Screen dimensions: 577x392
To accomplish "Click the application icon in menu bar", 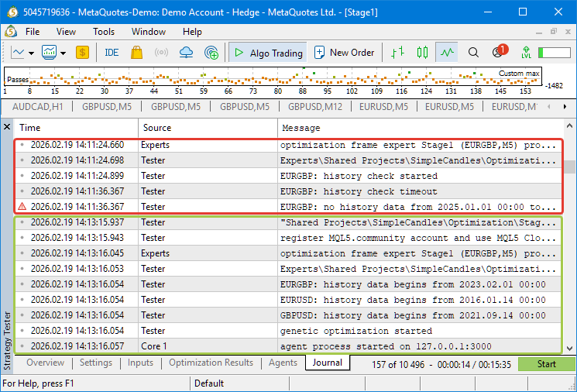I will tap(11, 32).
